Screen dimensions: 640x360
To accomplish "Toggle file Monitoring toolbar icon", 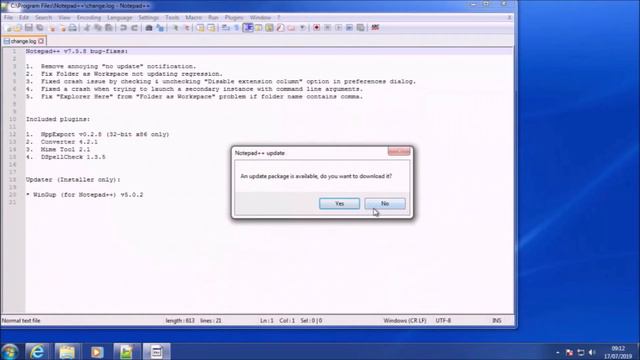I will coord(303,28).
